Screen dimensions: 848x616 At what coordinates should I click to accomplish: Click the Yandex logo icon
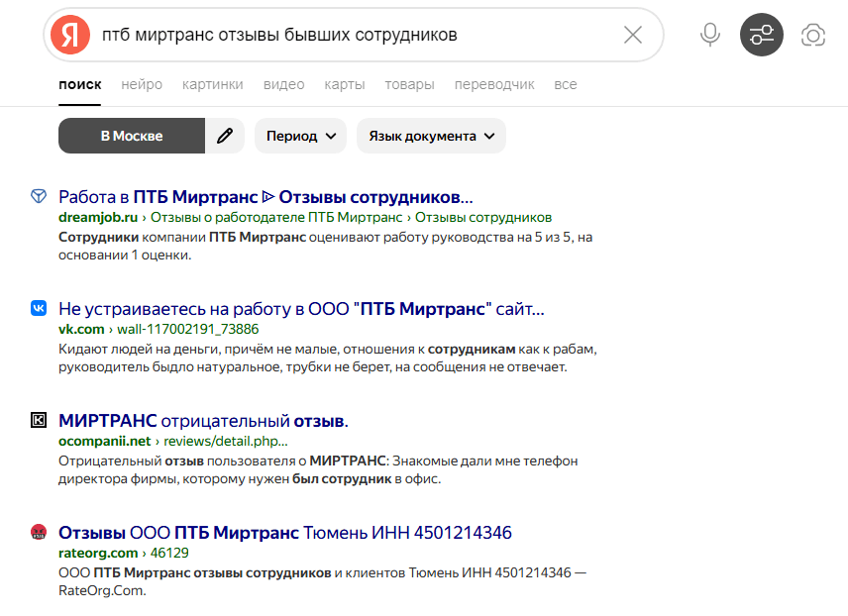(70, 35)
